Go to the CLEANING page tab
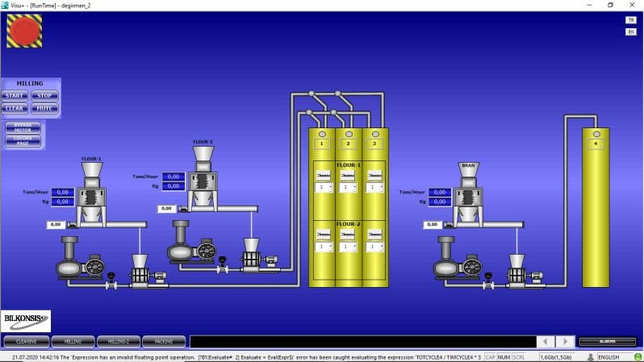Image resolution: width=644 pixels, height=362 pixels. [27, 342]
